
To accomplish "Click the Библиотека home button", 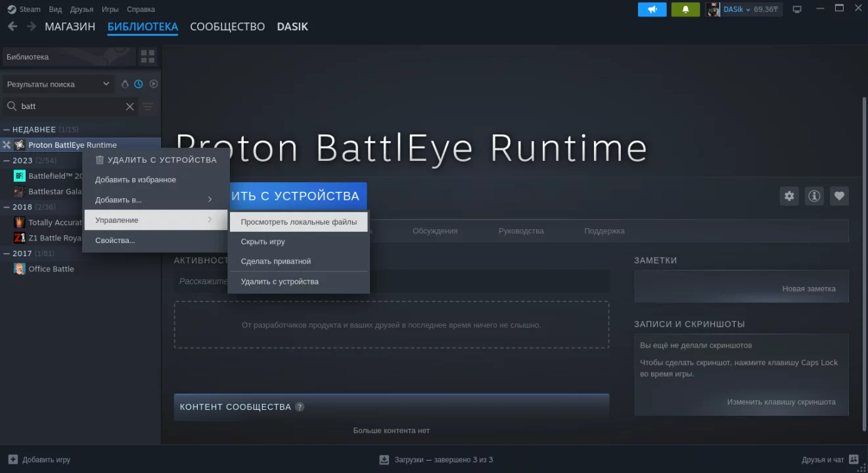I will click(69, 56).
